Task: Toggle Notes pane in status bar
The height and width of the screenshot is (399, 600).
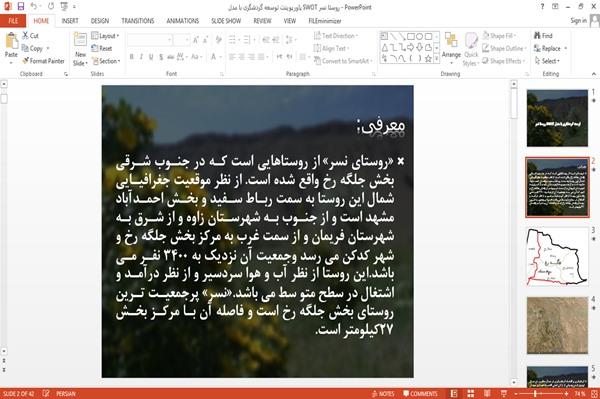Action: (383, 394)
